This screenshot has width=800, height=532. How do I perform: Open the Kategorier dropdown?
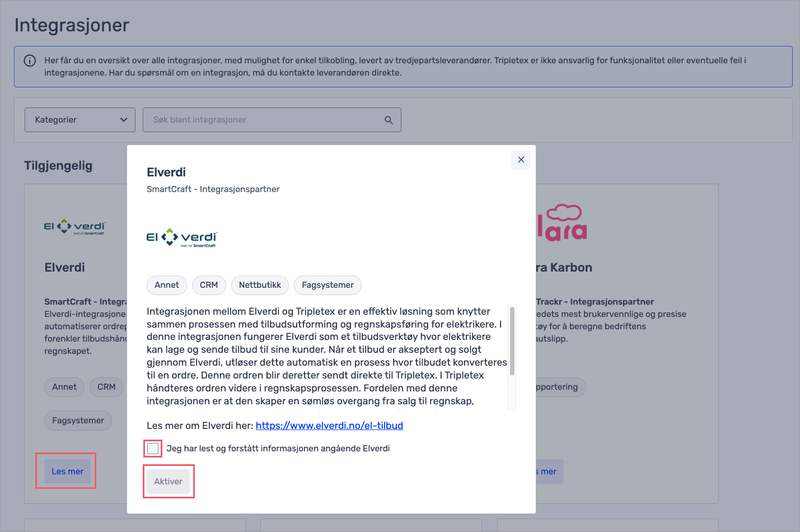(79, 120)
